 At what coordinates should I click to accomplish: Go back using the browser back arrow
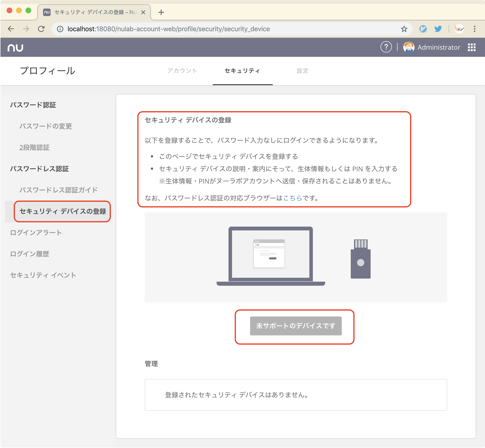(x=11, y=29)
